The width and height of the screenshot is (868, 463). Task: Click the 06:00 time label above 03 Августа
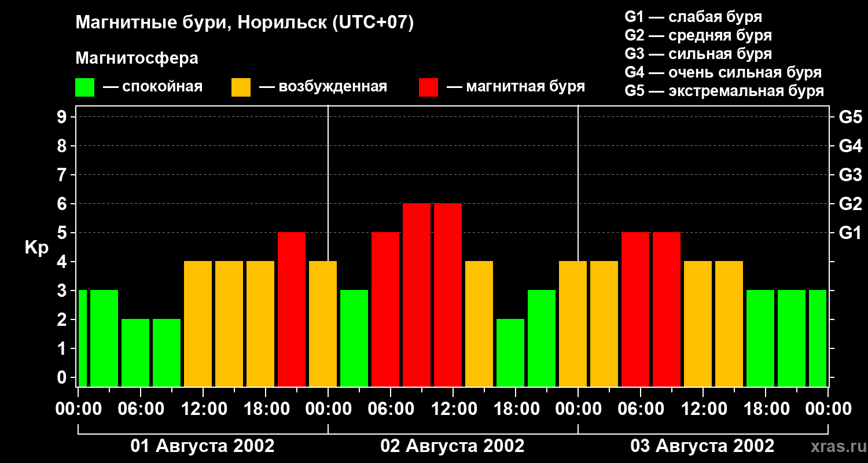click(640, 409)
